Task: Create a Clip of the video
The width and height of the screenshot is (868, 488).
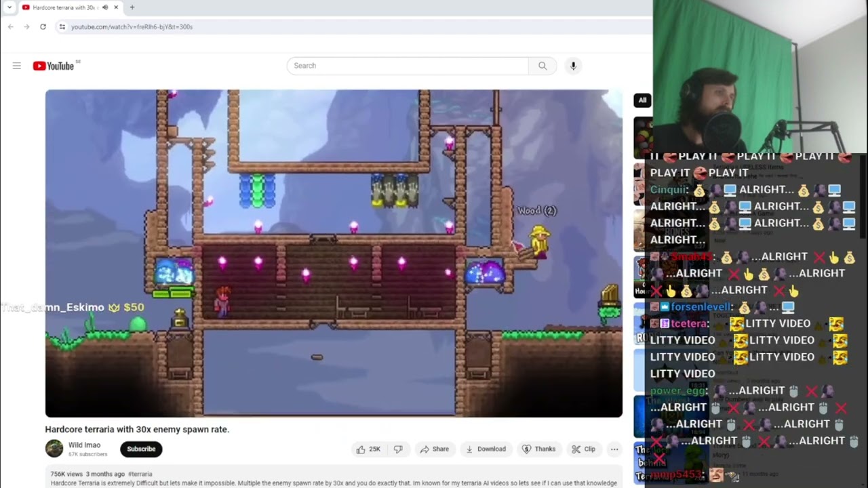Action: point(583,449)
